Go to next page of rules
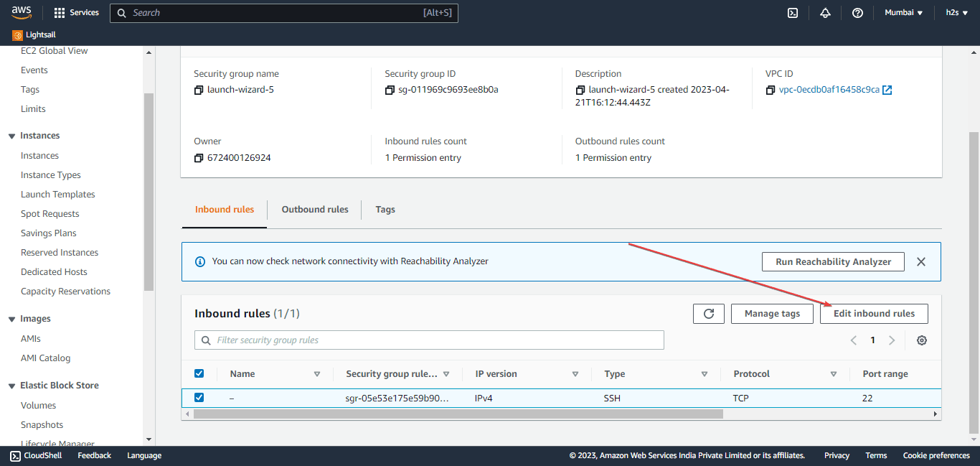980x466 pixels. (892, 340)
